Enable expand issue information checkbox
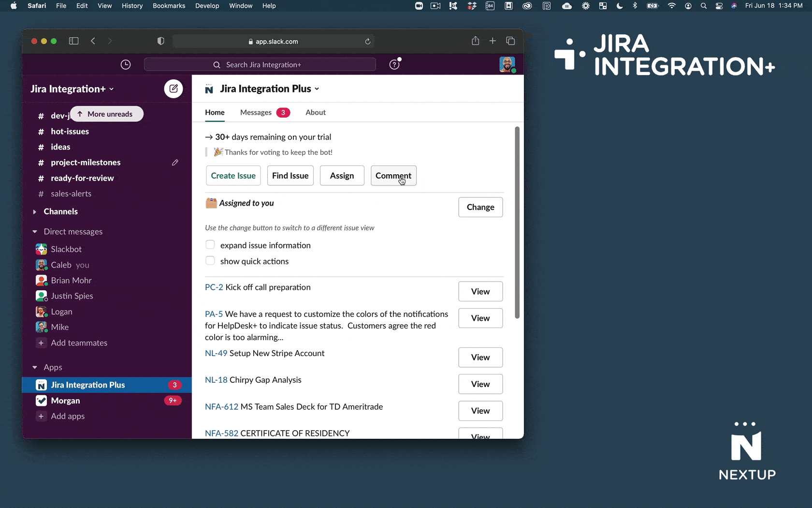 coord(210,245)
